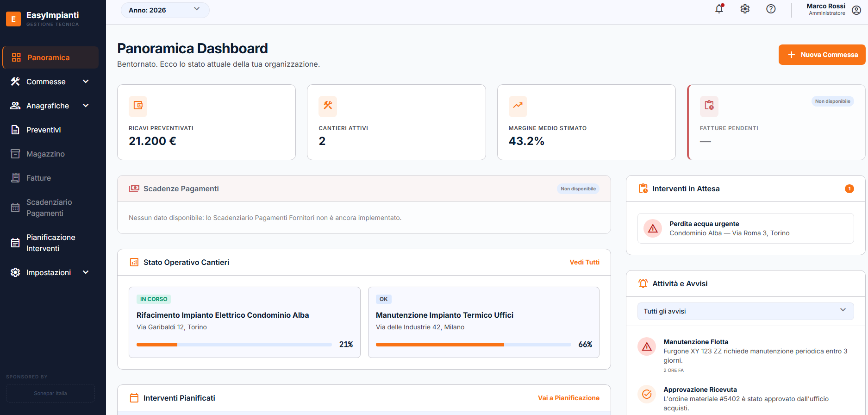Expand the Anagrafiche sidebar submenu chevron
Viewport: 868px width, 415px height.
click(86, 106)
